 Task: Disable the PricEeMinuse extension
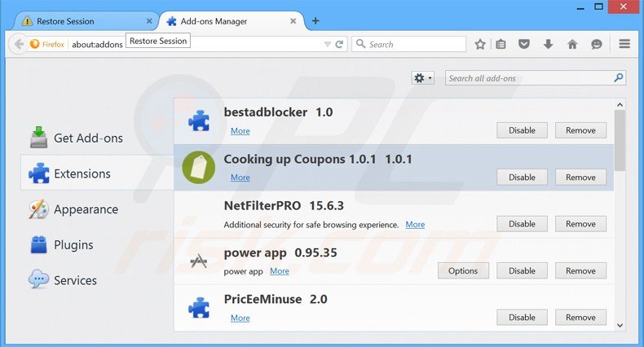(x=522, y=318)
